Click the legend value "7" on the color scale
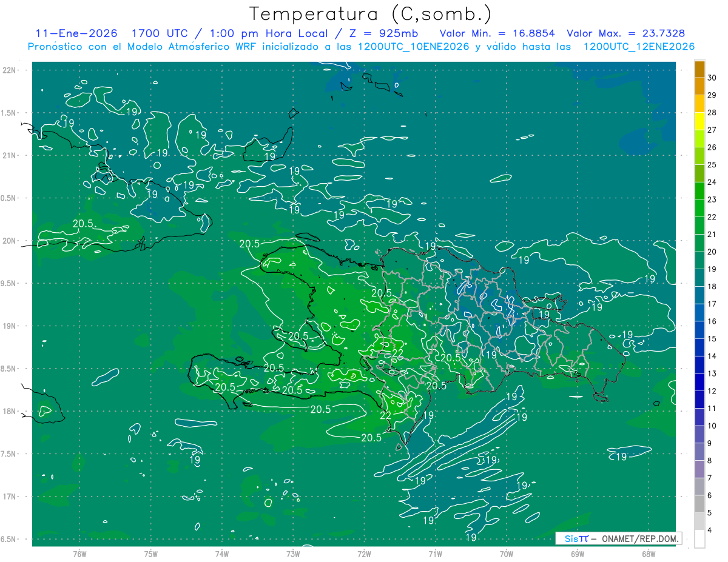 (x=710, y=478)
